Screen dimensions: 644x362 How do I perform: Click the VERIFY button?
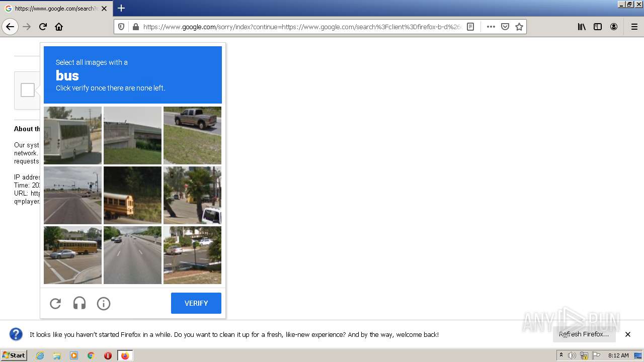coord(196,303)
